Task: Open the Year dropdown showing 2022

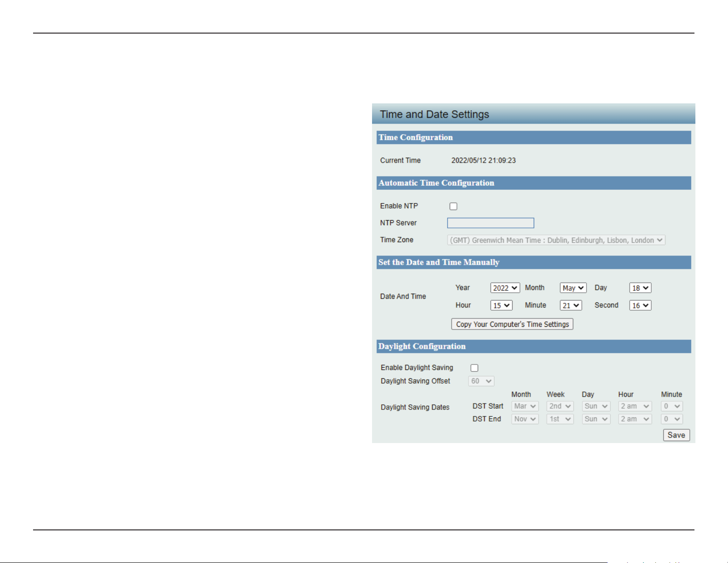Action: tap(505, 288)
